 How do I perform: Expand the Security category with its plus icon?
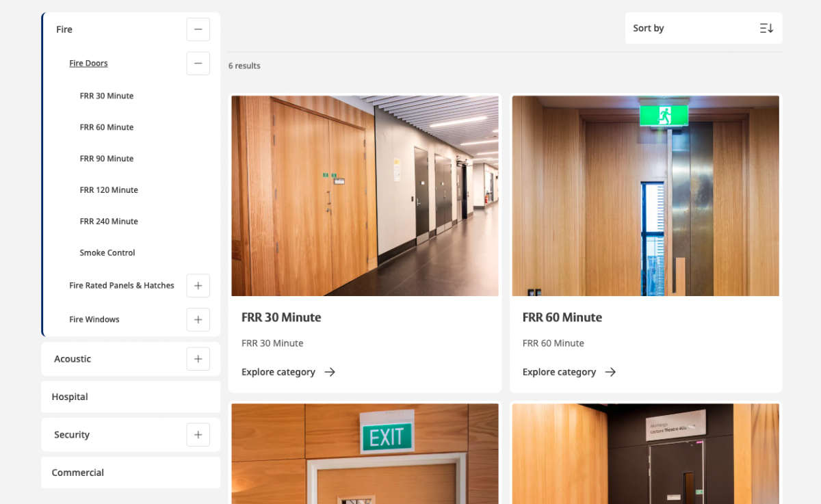pos(198,434)
